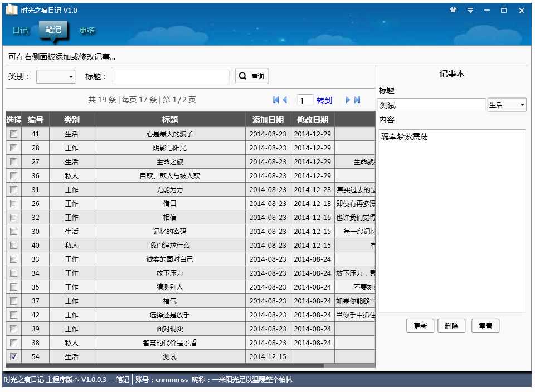This screenshot has width=535, height=392.
Task: Open the 类别 filter dropdown
Action: click(55, 76)
